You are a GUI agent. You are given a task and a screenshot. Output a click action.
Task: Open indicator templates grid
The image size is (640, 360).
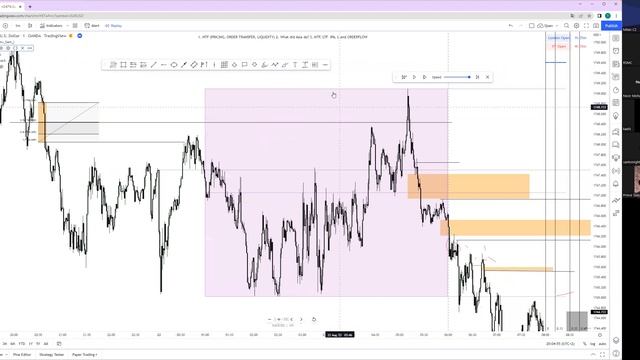(x=75, y=26)
